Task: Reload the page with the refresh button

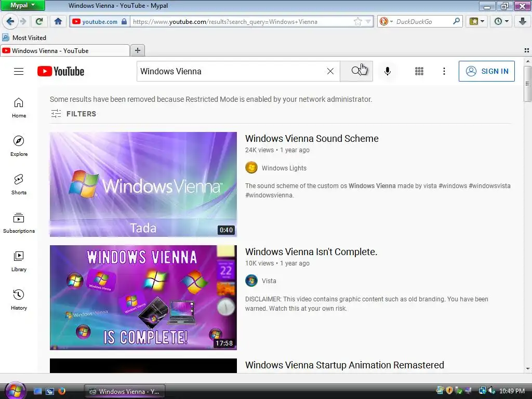Action: pyautogui.click(x=39, y=21)
